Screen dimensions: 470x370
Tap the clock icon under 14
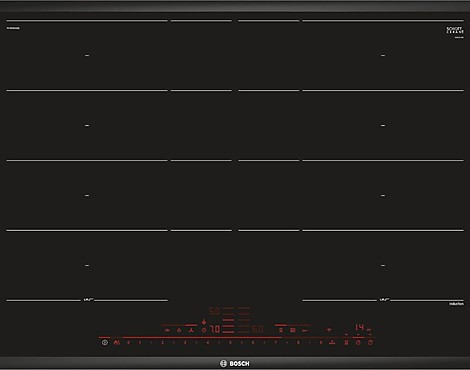click(358, 342)
